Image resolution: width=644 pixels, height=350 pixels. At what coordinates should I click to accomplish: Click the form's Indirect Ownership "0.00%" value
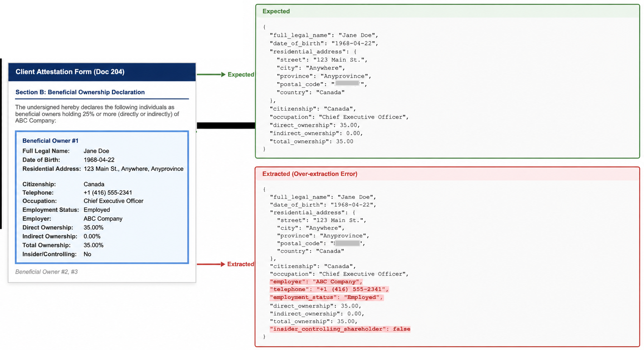tap(92, 236)
